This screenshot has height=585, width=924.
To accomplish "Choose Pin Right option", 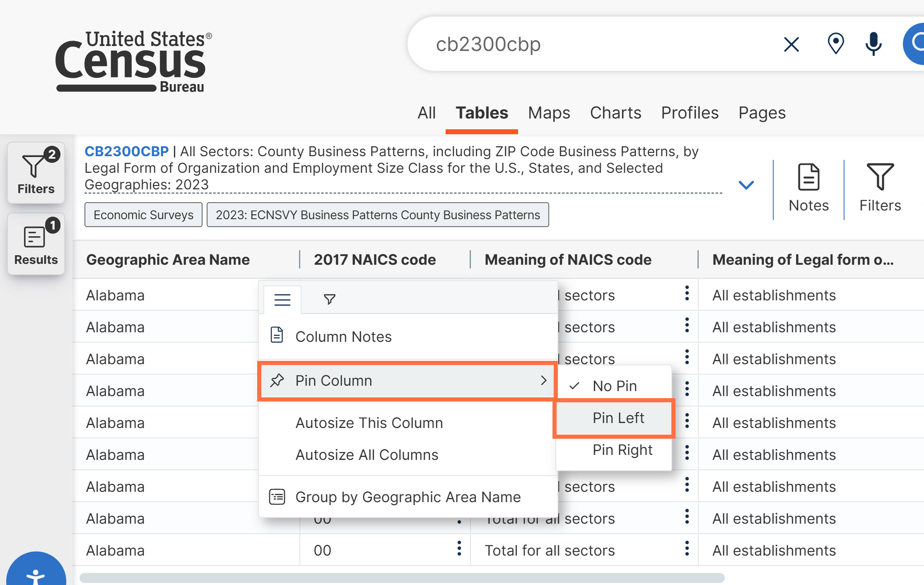I will (622, 450).
